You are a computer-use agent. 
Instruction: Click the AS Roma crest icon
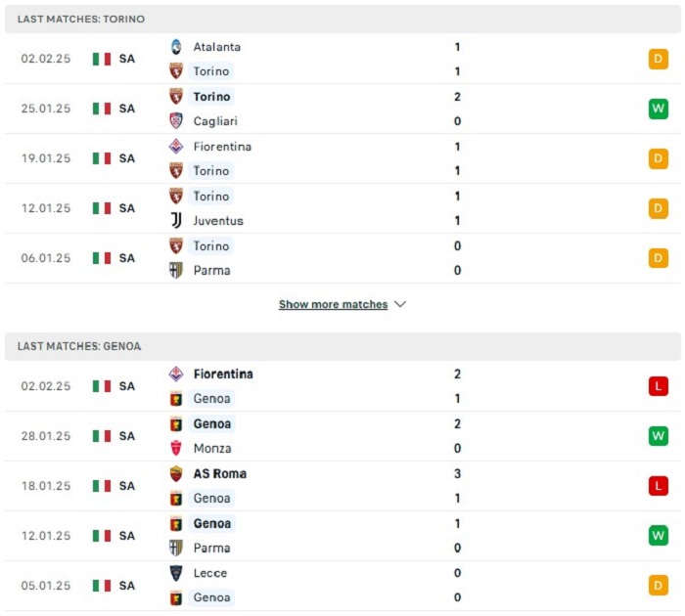(176, 474)
